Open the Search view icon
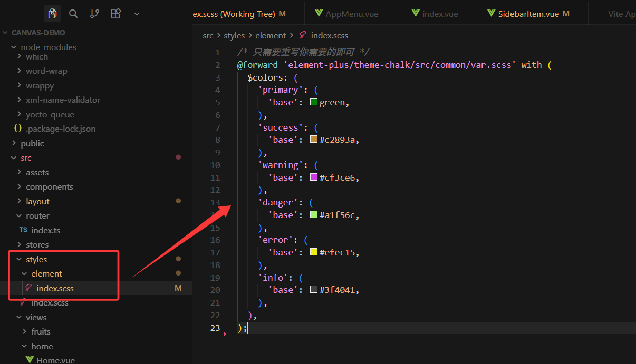 point(73,14)
